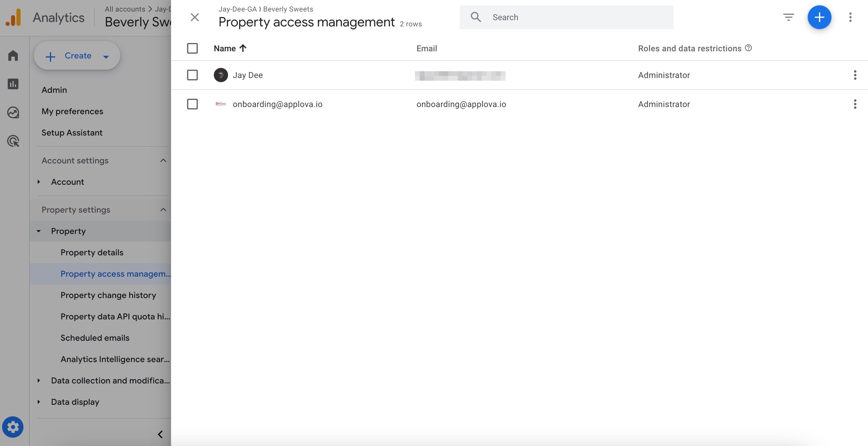Viewport: 868px width, 446px height.
Task: Open the Jay Dee row options menu
Action: click(x=855, y=75)
